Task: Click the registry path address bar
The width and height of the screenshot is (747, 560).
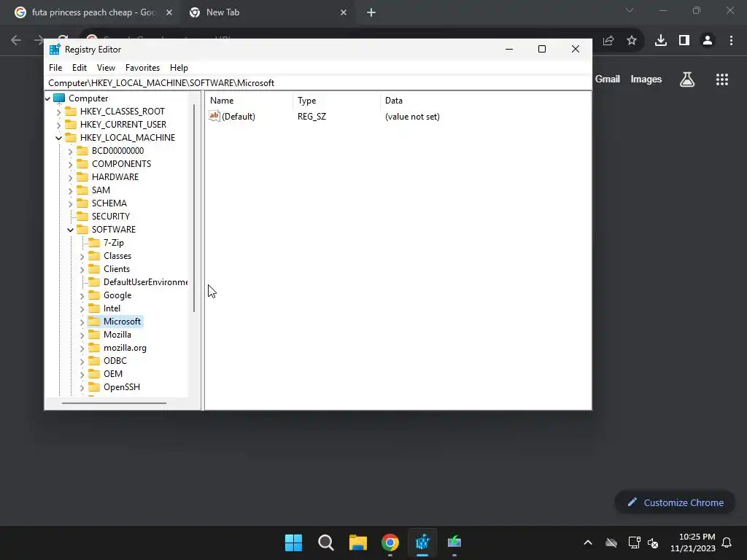Action: (x=318, y=83)
